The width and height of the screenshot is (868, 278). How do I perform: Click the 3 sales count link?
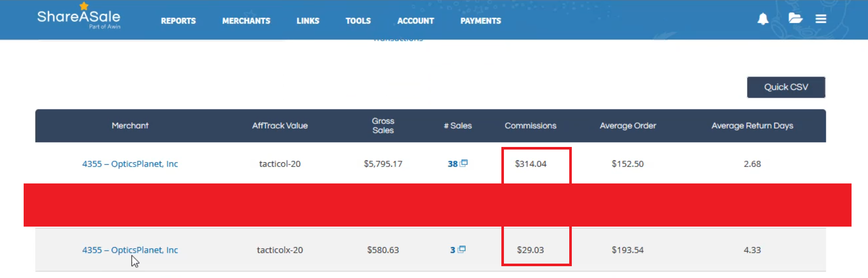pyautogui.click(x=453, y=250)
